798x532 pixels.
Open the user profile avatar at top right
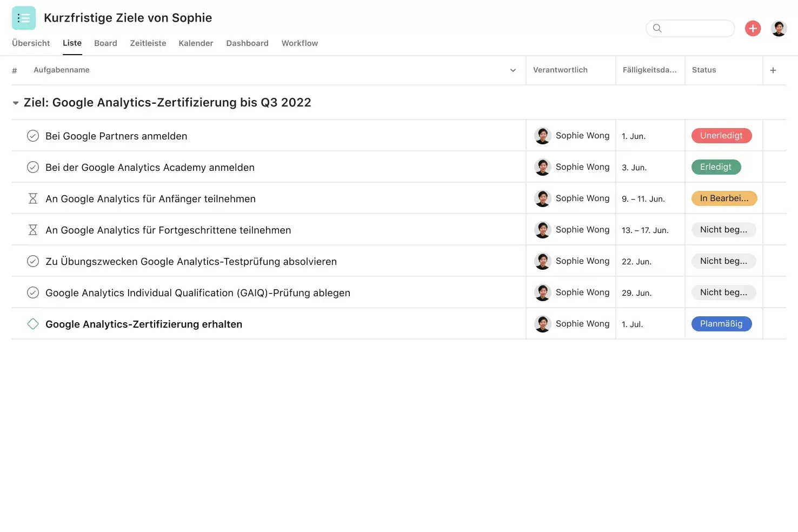779,28
